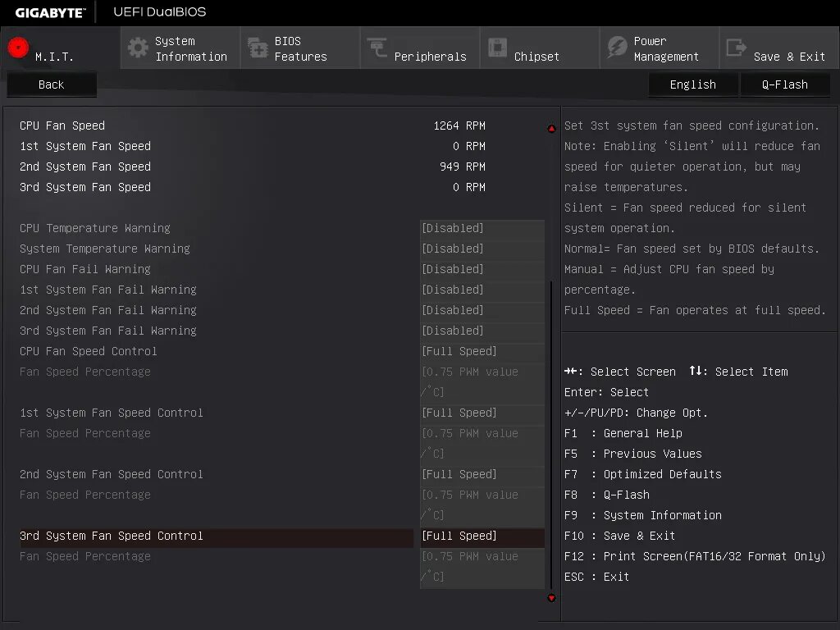The width and height of the screenshot is (840, 630).
Task: Switch to the M.I.T. tab
Action: click(x=61, y=48)
